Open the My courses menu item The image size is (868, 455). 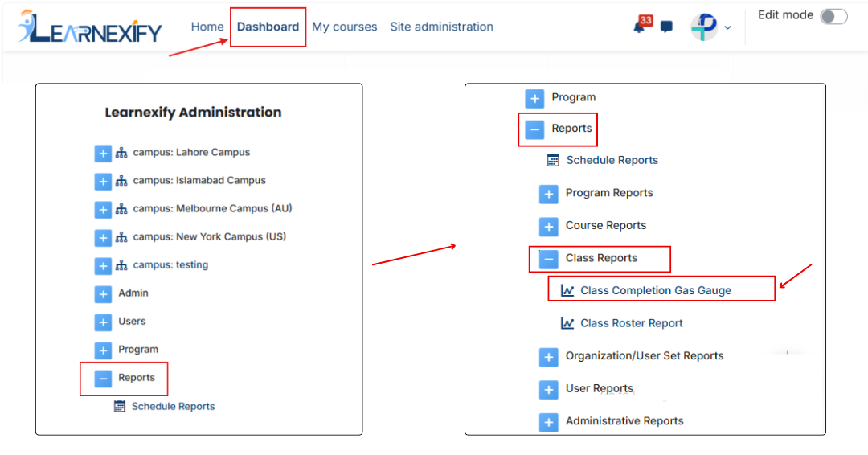point(344,27)
